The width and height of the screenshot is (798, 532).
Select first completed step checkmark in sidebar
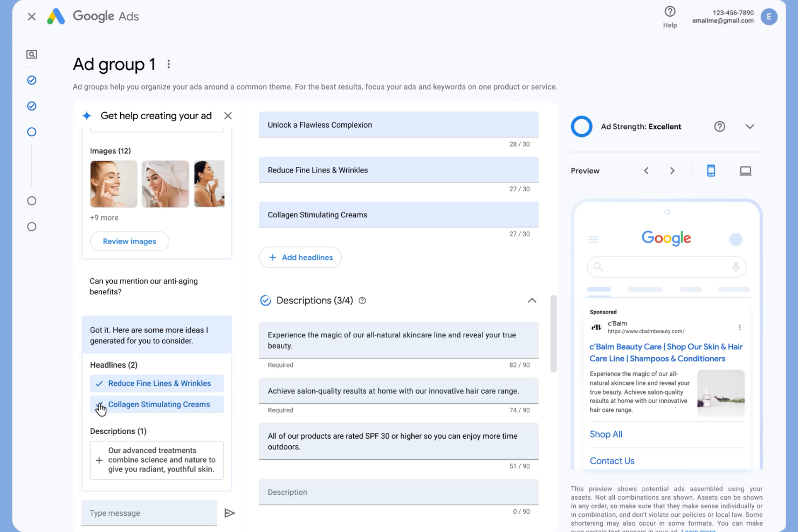32,80
